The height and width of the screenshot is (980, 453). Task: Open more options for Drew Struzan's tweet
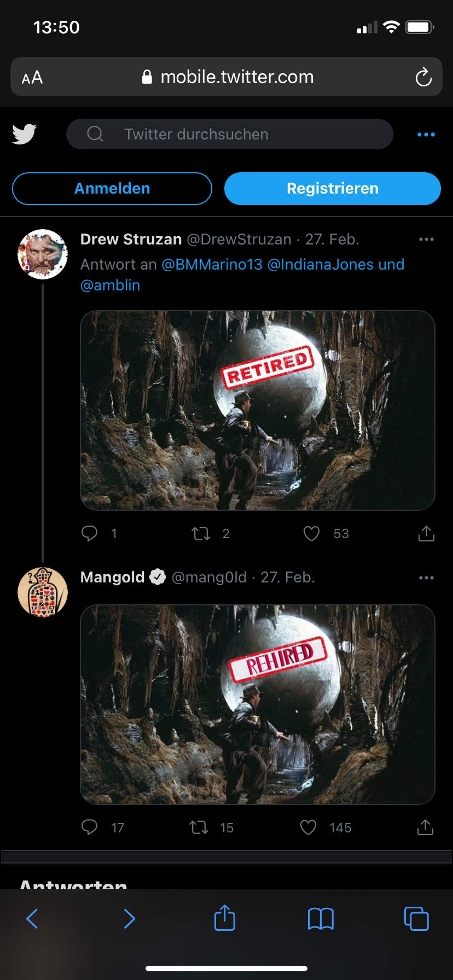(426, 240)
